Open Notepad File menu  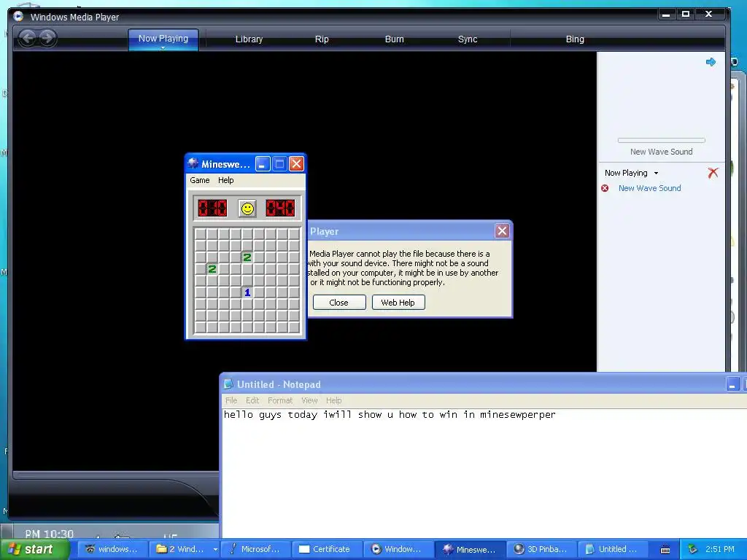[x=231, y=400]
